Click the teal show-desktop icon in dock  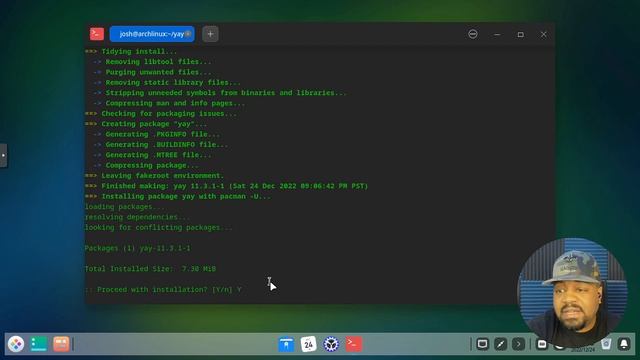coord(39,344)
